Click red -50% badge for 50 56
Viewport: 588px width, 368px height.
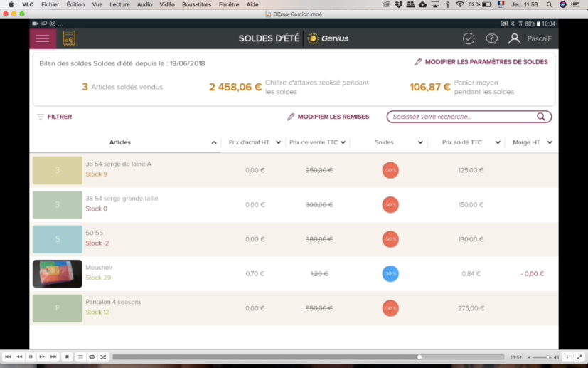pos(390,239)
